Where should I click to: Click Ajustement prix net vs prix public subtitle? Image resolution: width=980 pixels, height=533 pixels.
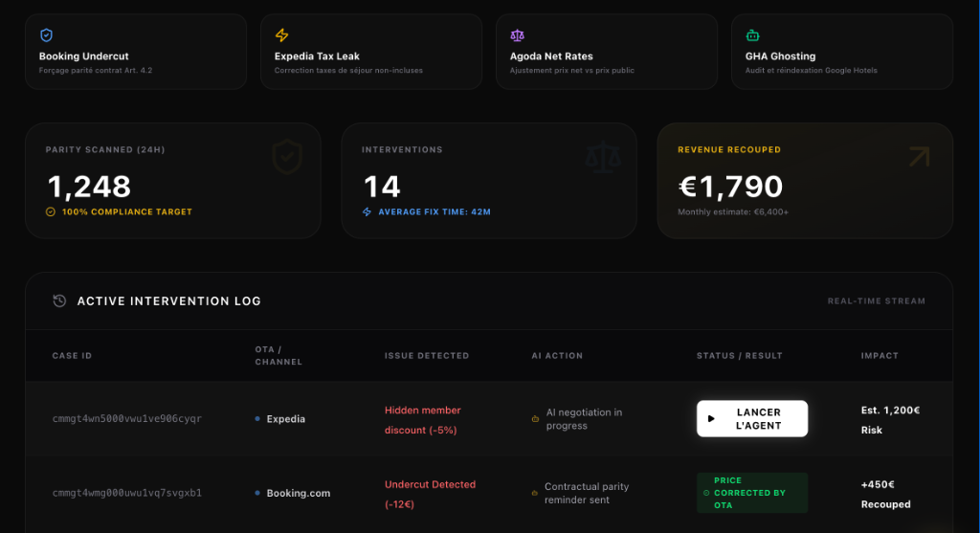click(x=572, y=70)
